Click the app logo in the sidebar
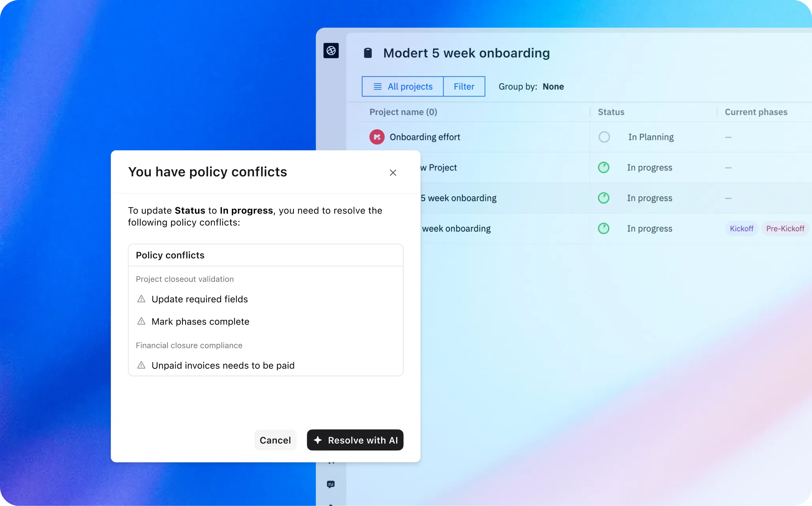The width and height of the screenshot is (812, 506). click(x=331, y=51)
